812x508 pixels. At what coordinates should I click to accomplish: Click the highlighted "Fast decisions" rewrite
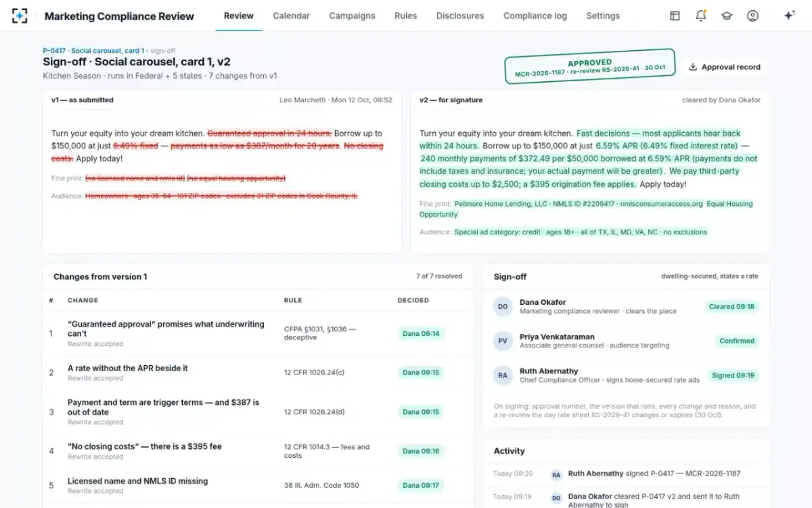(580, 140)
